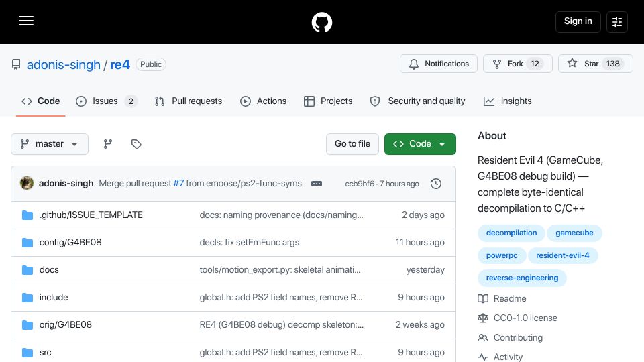
Task: Click Go to file button
Action: pyautogui.click(x=352, y=144)
